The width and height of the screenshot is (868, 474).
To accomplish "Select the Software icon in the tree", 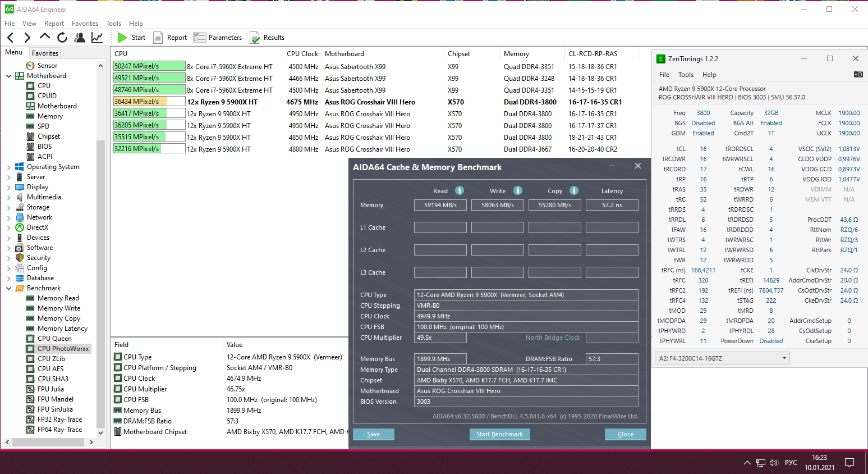I will coord(20,248).
